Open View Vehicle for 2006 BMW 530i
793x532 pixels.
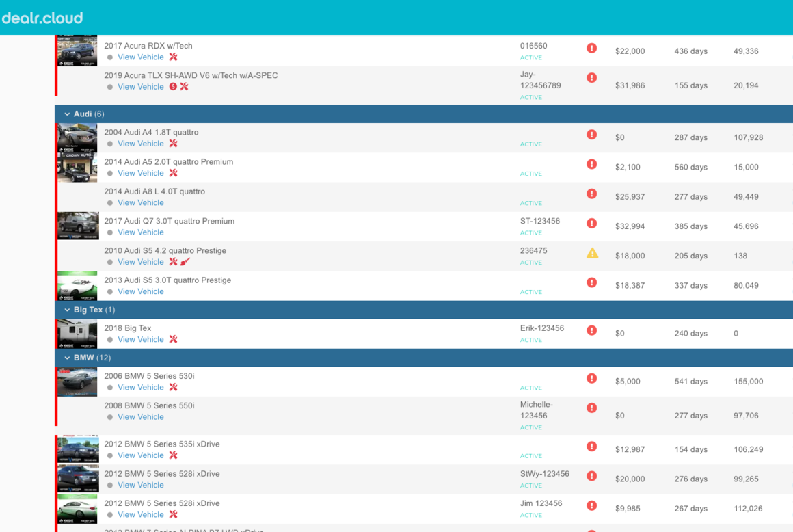pos(141,387)
